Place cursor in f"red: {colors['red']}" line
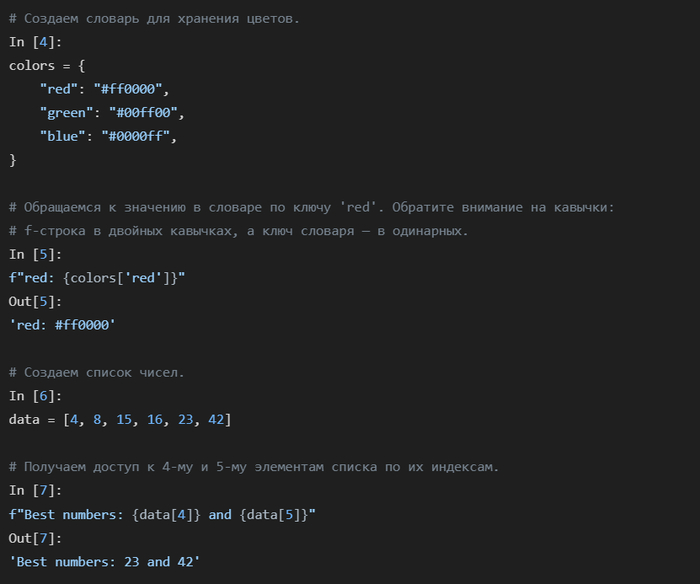 tap(97, 277)
